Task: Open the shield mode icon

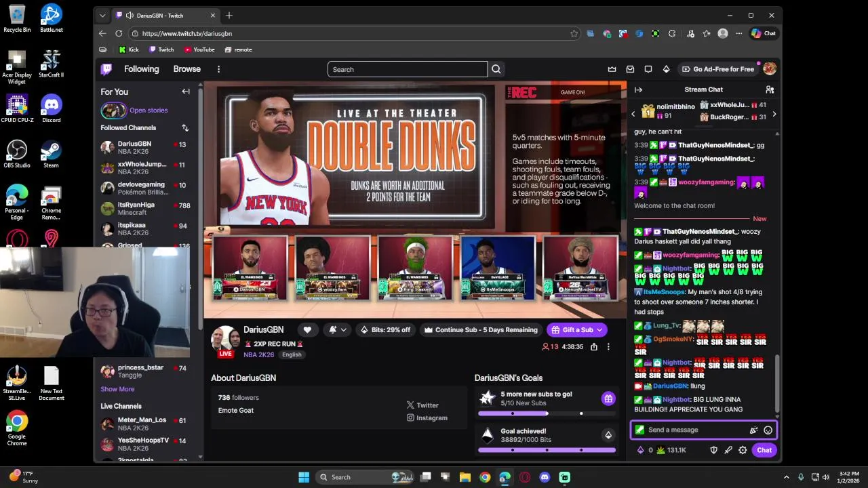Action: pos(713,450)
